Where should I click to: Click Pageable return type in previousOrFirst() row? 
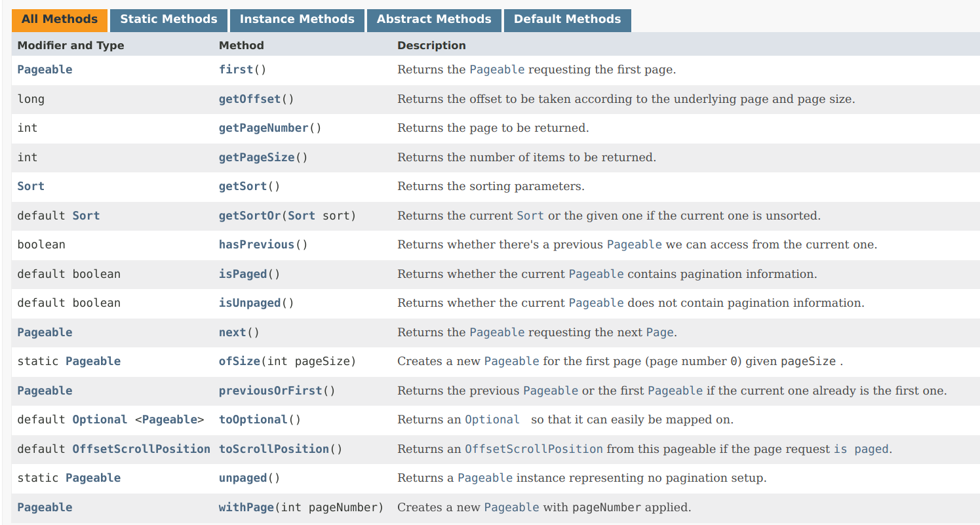click(x=45, y=391)
